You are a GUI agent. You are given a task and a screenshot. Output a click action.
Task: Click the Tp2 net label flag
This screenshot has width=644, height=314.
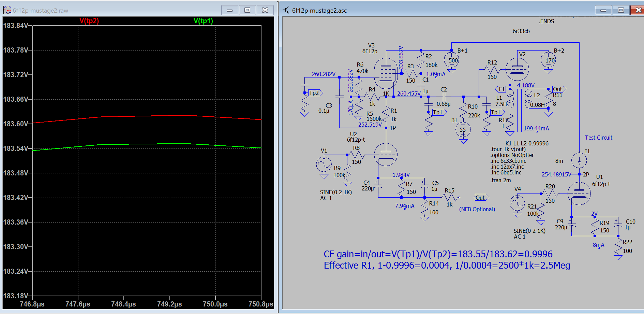click(x=315, y=93)
